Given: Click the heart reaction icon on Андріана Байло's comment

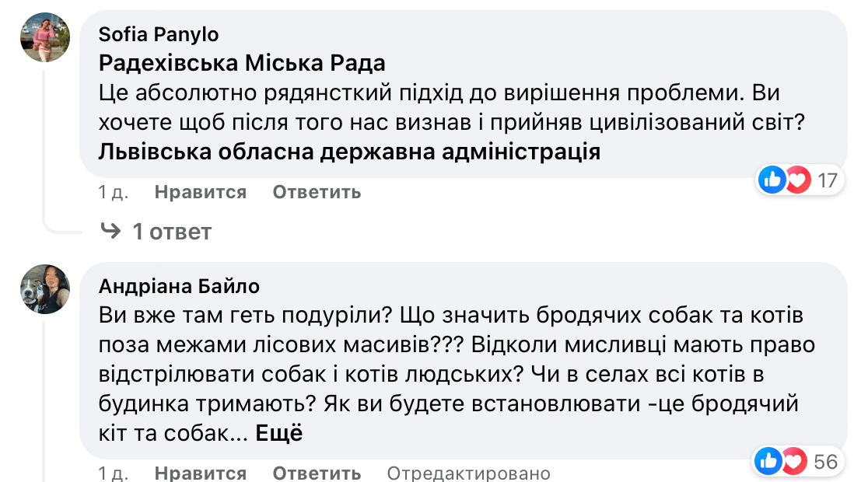Looking at the screenshot, I should coord(792,463).
